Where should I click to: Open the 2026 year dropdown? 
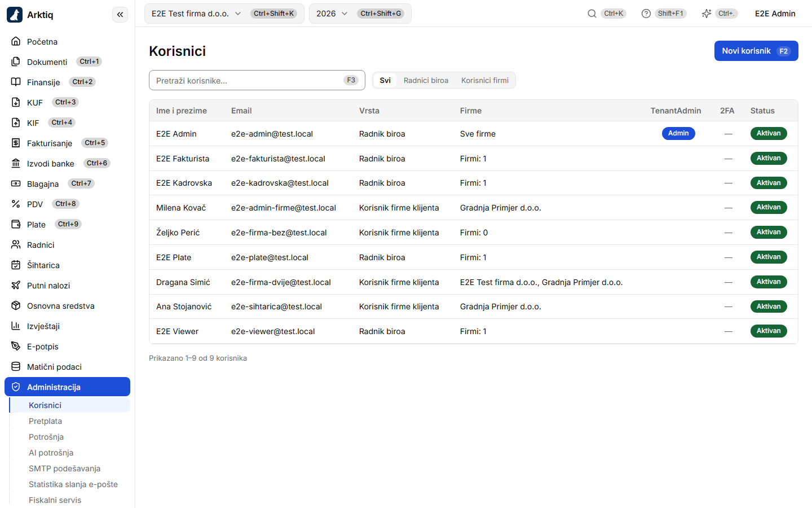360,14
